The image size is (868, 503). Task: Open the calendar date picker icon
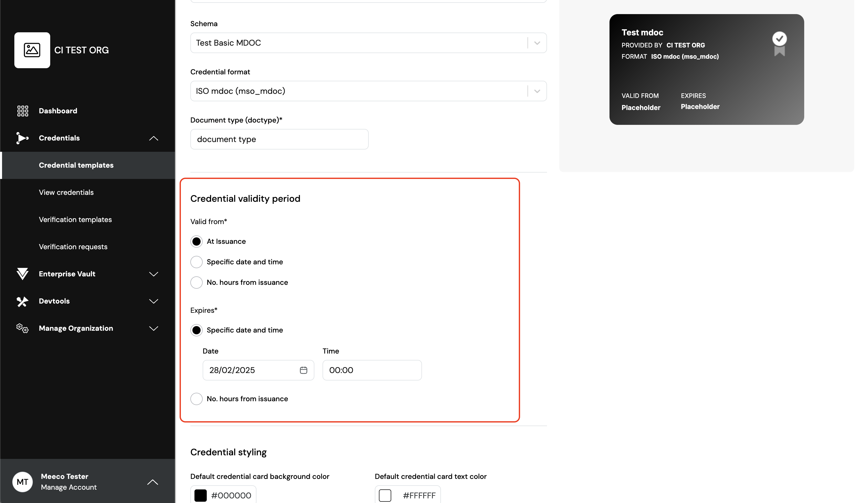point(303,370)
